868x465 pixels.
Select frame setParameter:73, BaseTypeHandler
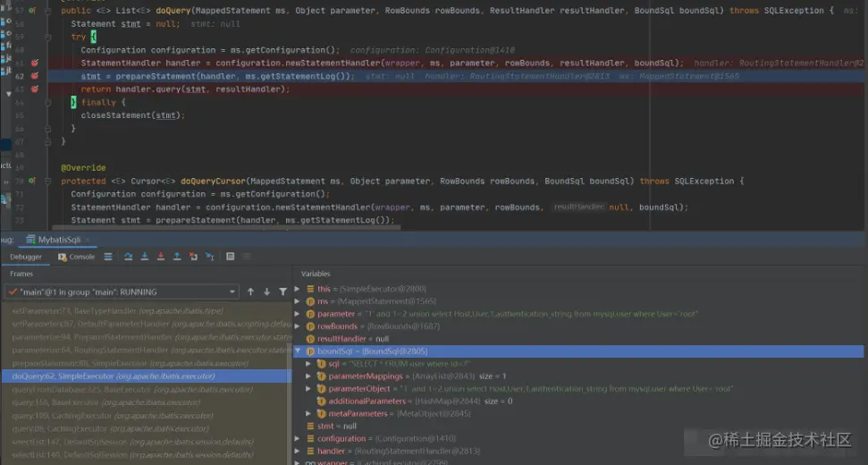[146, 310]
